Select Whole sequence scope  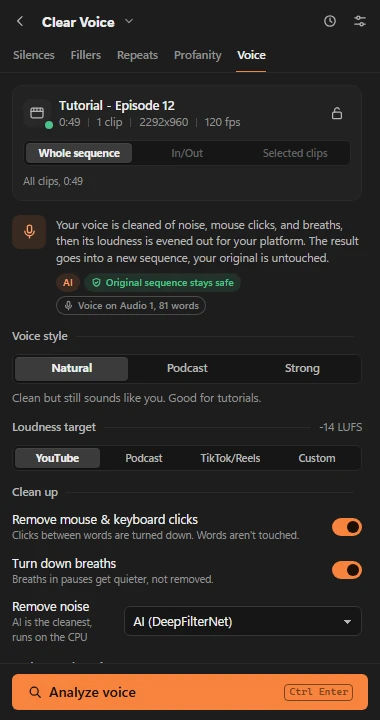point(79,153)
